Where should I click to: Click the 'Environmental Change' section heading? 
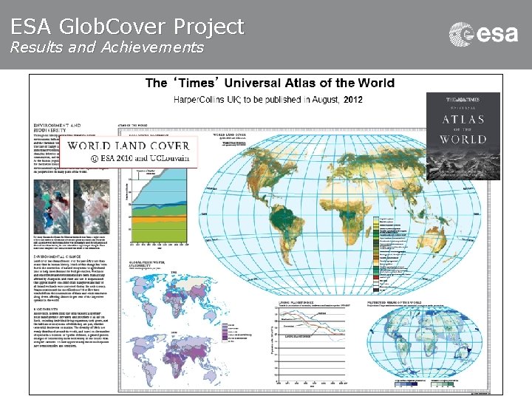click(x=57, y=257)
